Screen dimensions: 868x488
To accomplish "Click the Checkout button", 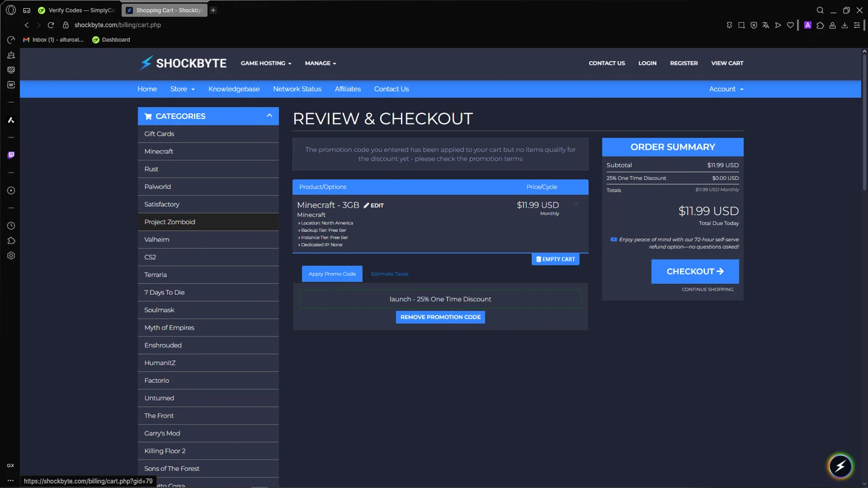I will [x=695, y=271].
